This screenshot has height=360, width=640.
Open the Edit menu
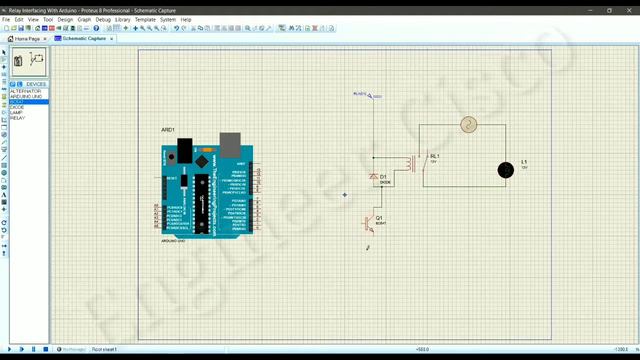(x=19, y=20)
